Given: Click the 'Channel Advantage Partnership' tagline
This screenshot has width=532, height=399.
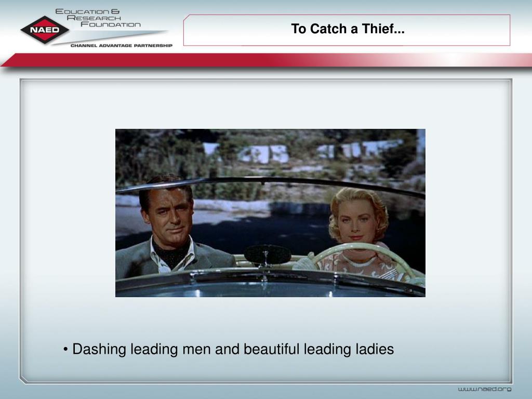Looking at the screenshot, I should coord(122,46).
